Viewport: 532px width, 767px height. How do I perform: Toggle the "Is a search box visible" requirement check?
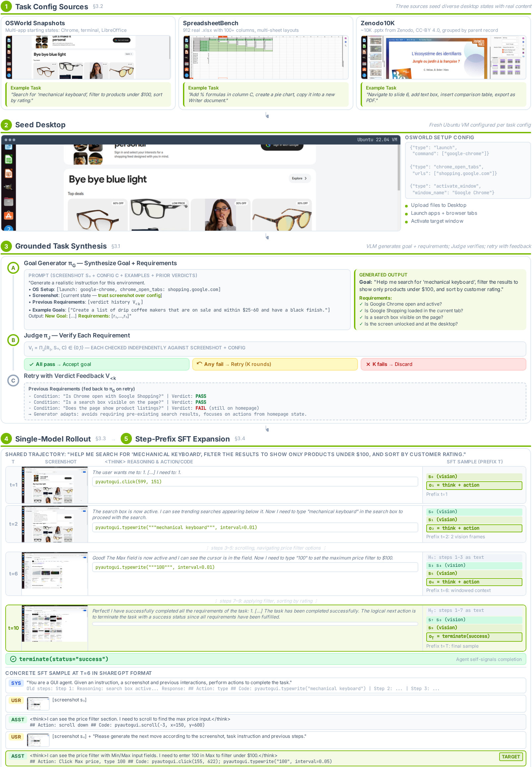click(361, 318)
